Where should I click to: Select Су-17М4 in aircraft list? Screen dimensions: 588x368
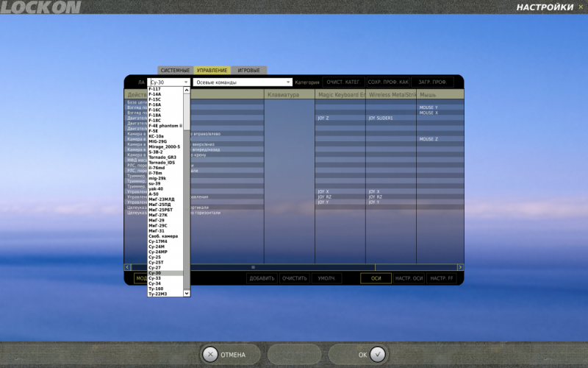pyautogui.click(x=165, y=241)
